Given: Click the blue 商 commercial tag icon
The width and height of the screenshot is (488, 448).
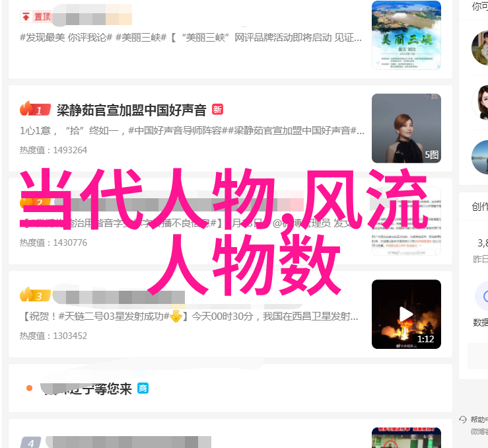Looking at the screenshot, I should pos(143,389).
